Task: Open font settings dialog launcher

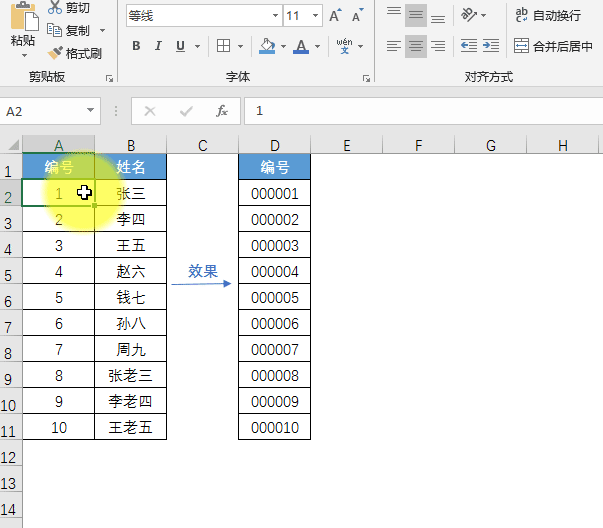Action: [x=366, y=78]
